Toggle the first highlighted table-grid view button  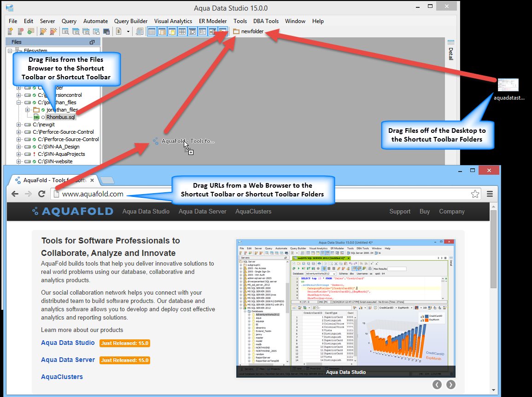click(x=152, y=31)
